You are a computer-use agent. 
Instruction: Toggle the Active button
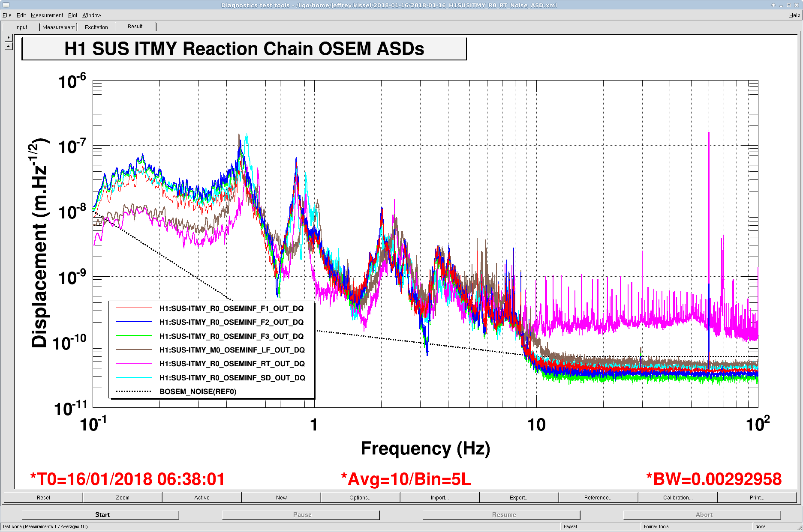(202, 498)
